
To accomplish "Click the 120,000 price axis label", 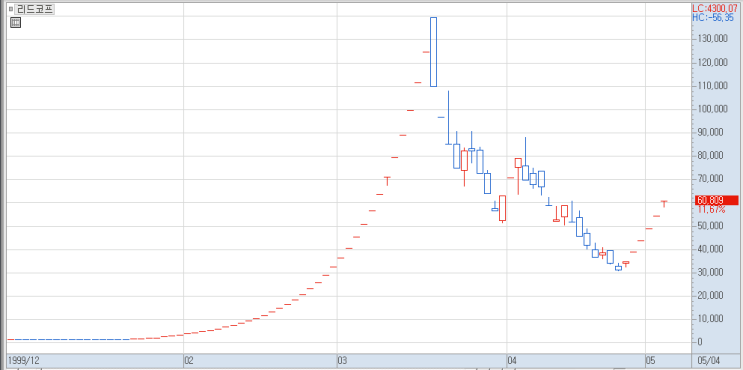I will pyautogui.click(x=712, y=62).
